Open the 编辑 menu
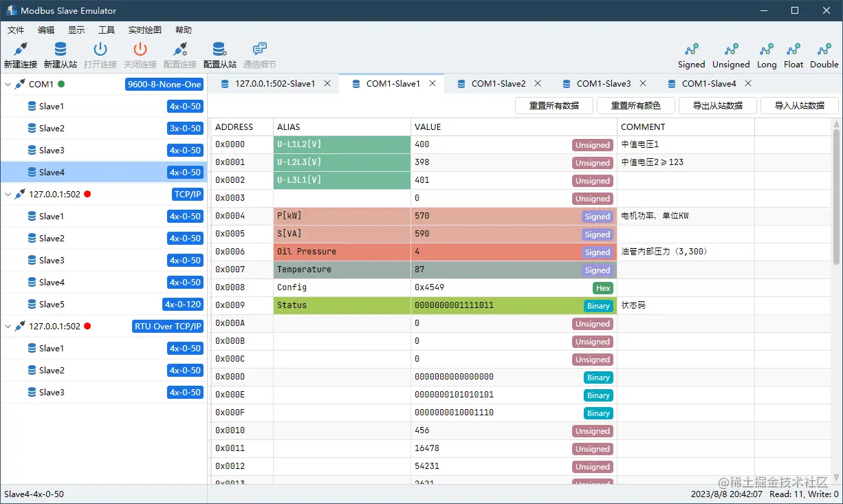The image size is (843, 504). [x=46, y=30]
